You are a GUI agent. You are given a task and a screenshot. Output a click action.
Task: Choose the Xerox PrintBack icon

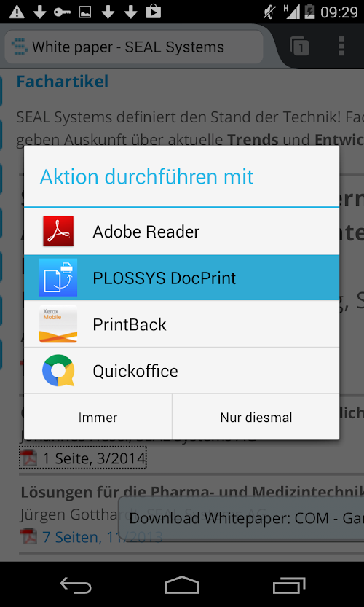coord(58,324)
